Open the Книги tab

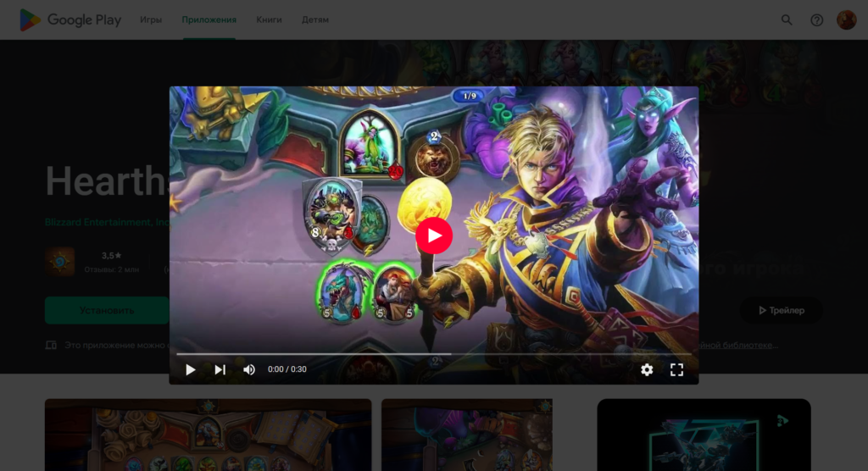(269, 20)
